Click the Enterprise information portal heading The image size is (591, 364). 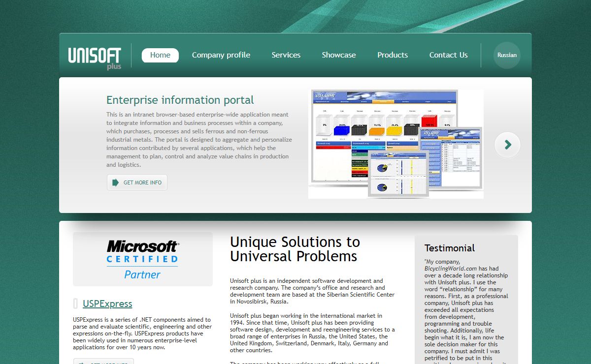(x=180, y=100)
